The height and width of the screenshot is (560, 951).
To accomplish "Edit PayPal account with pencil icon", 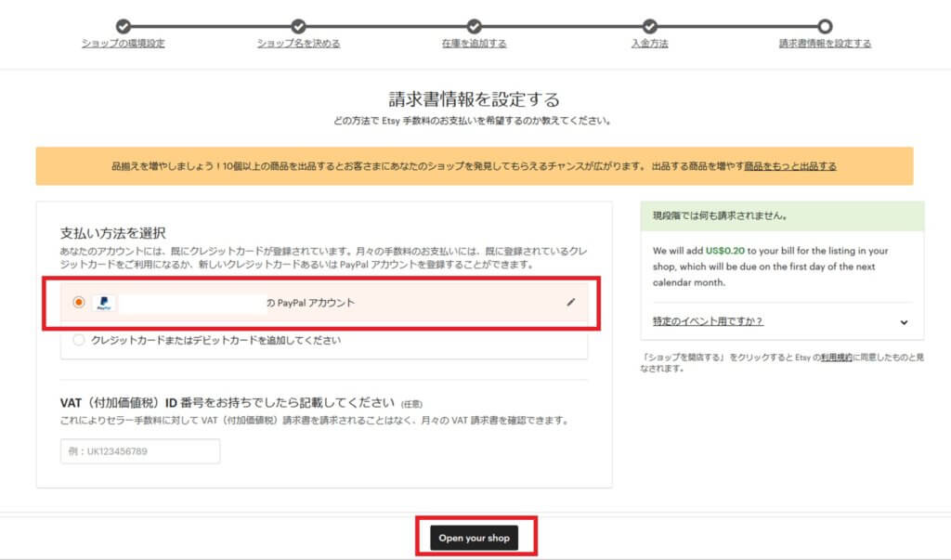I will point(571,302).
